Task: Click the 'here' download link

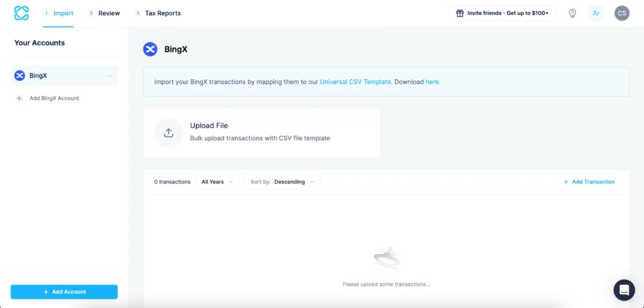Action: point(433,82)
